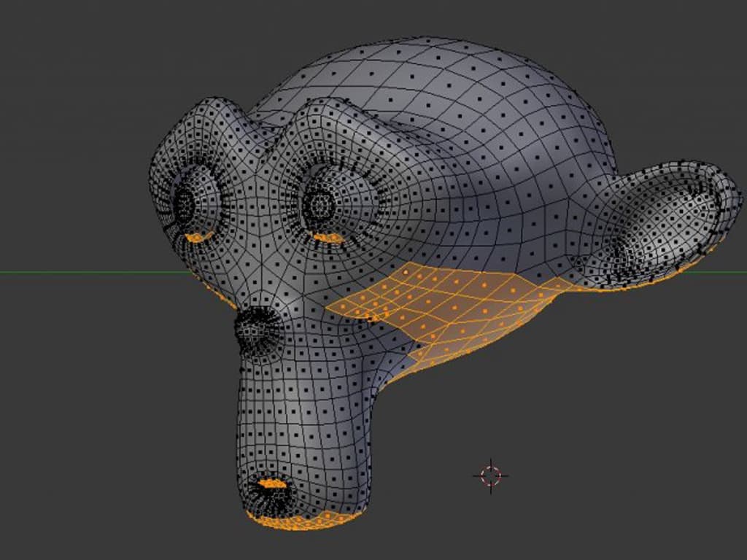
Task: Select the small orange mouth faces on the snout
Action: (x=272, y=484)
